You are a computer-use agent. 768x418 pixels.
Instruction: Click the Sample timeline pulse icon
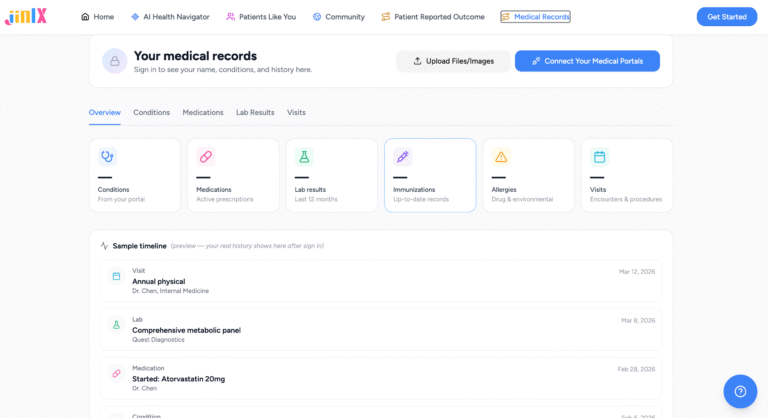click(x=104, y=246)
